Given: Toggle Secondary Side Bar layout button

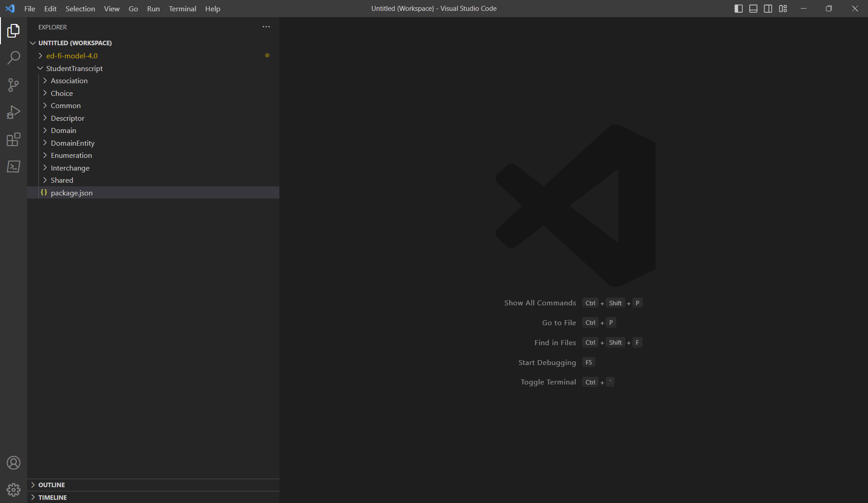Looking at the screenshot, I should pyautogui.click(x=768, y=9).
